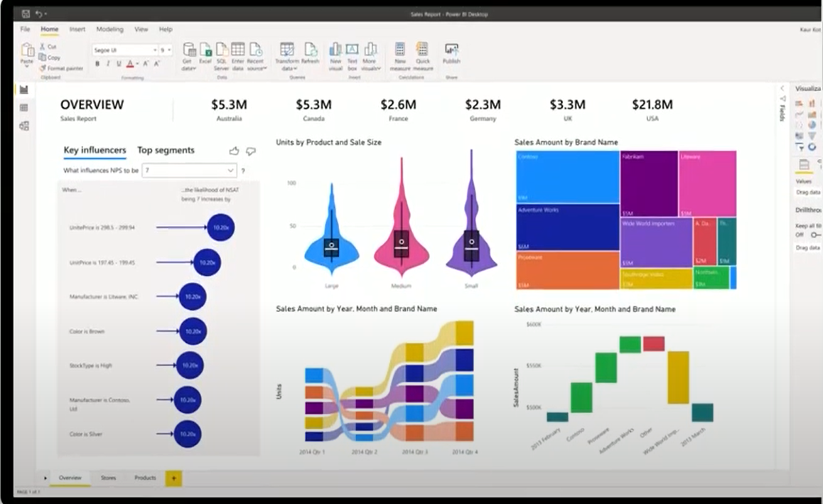The image size is (823, 504).
Task: Add a new page with plus button
Action: point(173,478)
